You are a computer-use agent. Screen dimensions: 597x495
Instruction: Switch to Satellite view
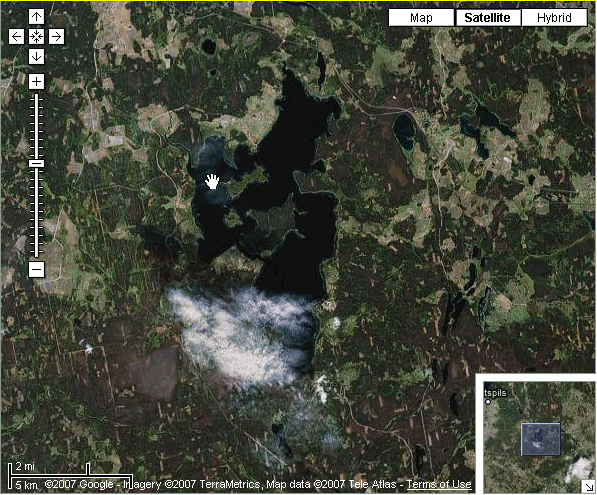[x=487, y=18]
